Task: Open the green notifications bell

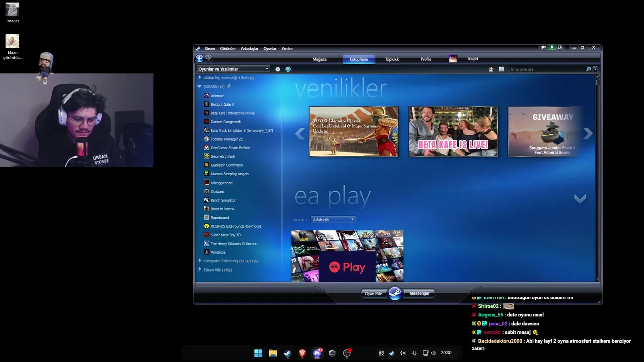Action: pos(552,47)
